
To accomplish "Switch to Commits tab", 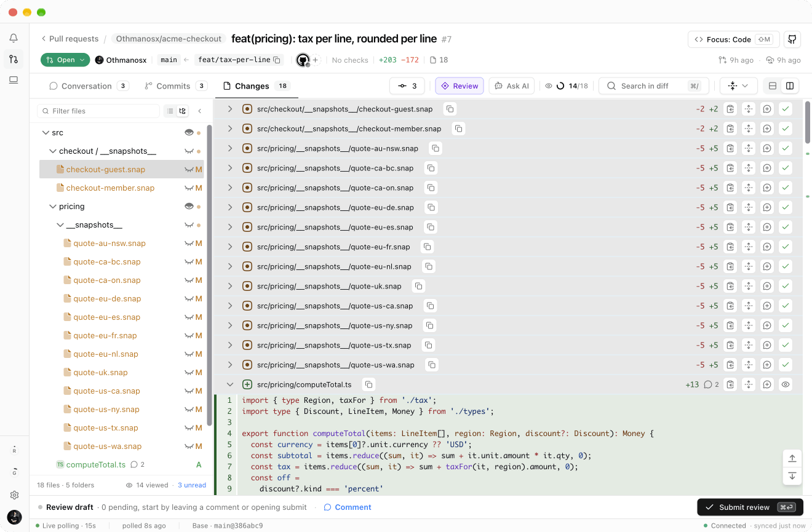I will [175, 86].
